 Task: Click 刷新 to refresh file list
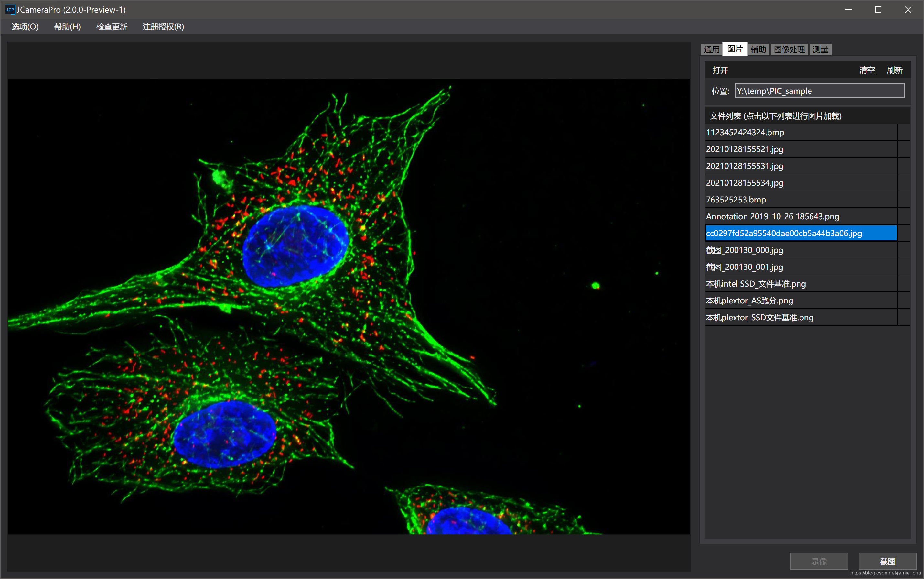pyautogui.click(x=895, y=70)
